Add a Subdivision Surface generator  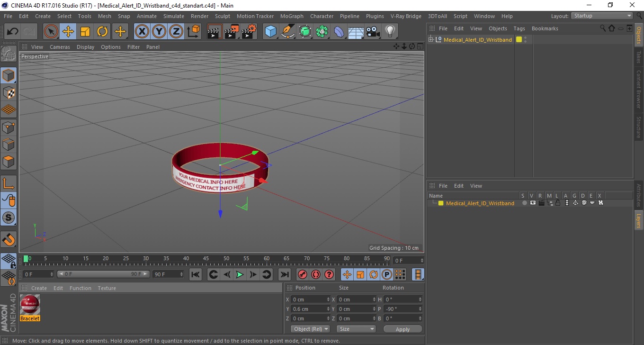[305, 32]
